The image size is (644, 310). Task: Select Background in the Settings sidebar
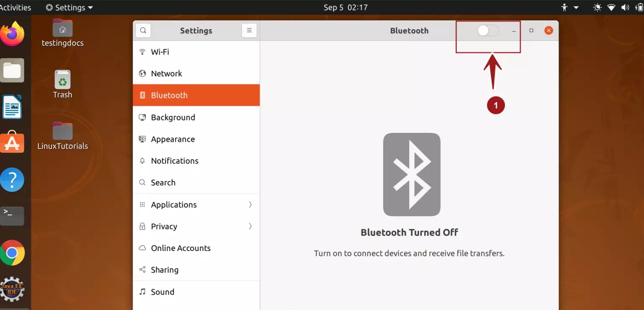pyautogui.click(x=173, y=117)
